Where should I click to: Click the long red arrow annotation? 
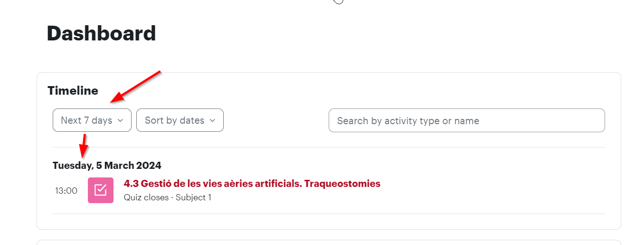pos(136,87)
